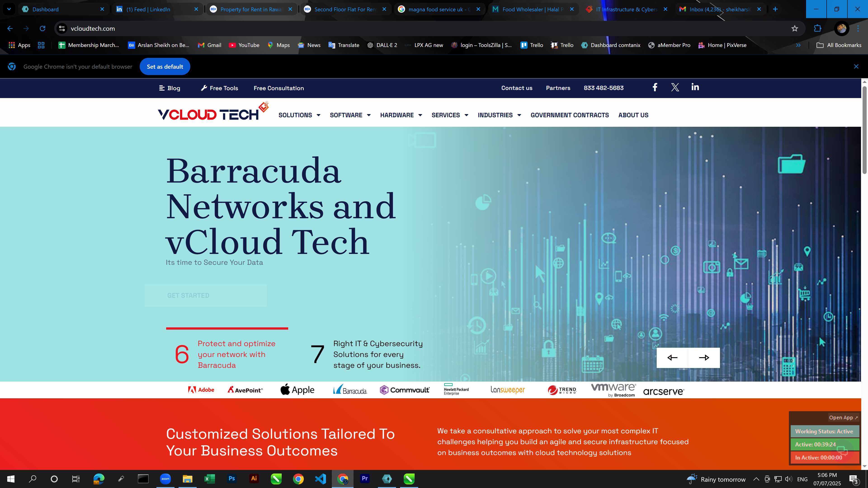
Task: Click the Adobe partner logo
Action: (x=201, y=390)
